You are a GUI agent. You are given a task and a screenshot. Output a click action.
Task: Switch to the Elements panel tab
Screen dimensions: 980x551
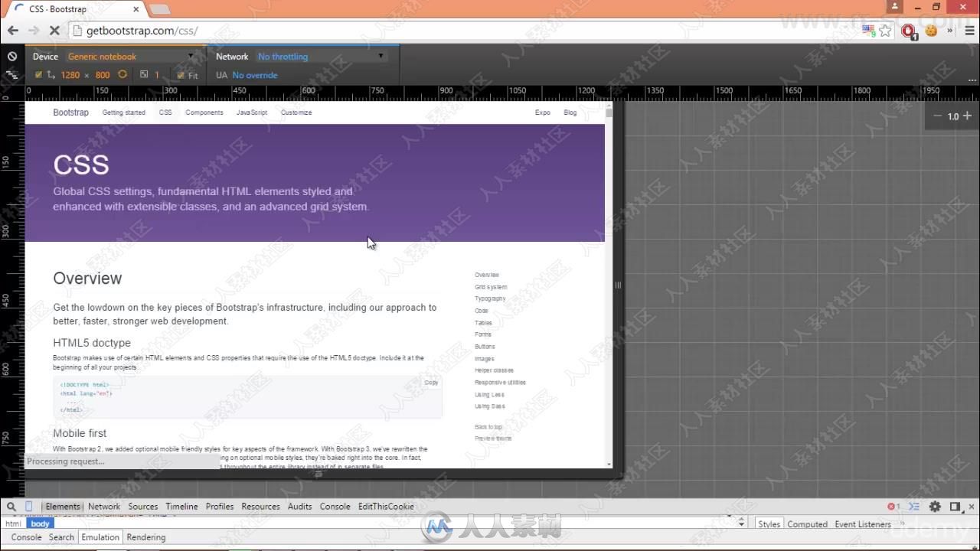click(62, 507)
